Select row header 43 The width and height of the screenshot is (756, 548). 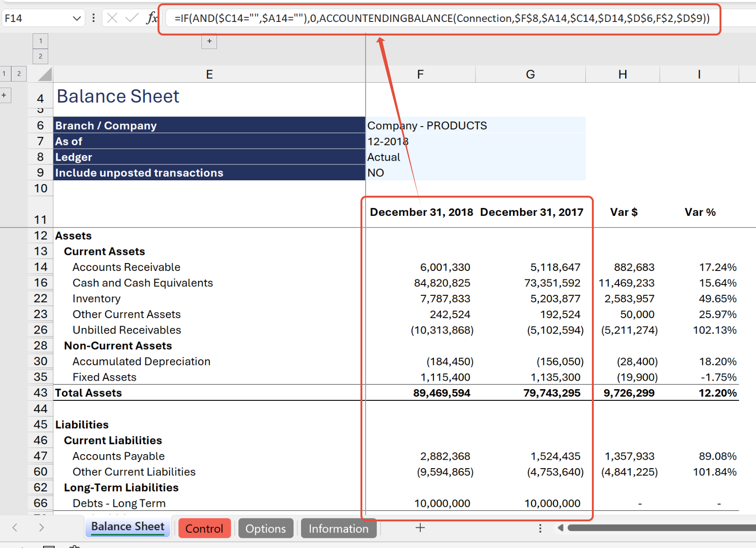41,393
